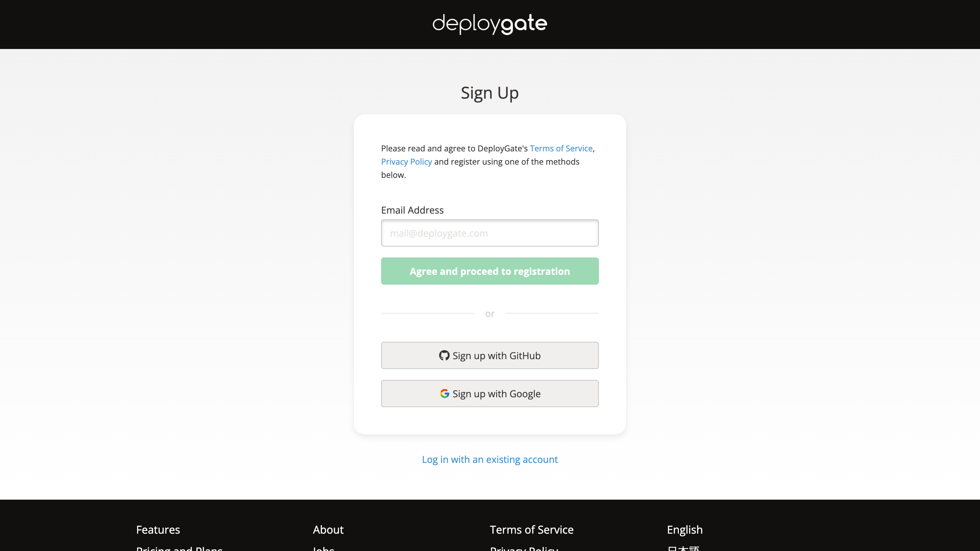
Task: Open Log in with an existing account
Action: click(490, 460)
